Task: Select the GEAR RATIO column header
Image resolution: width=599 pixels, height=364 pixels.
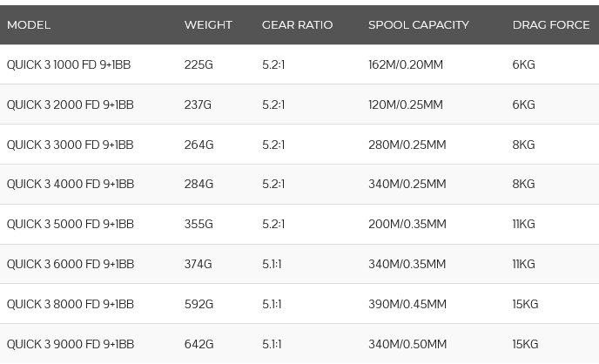Action: pyautogui.click(x=297, y=25)
